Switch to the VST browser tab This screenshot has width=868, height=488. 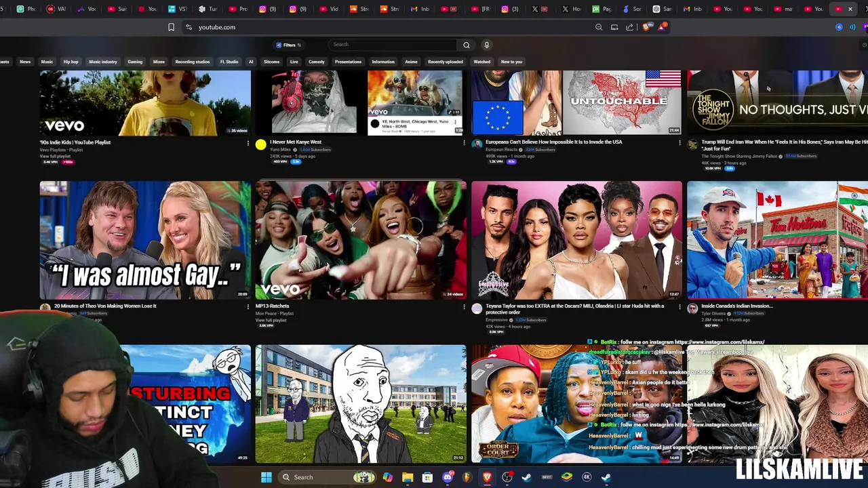click(178, 9)
